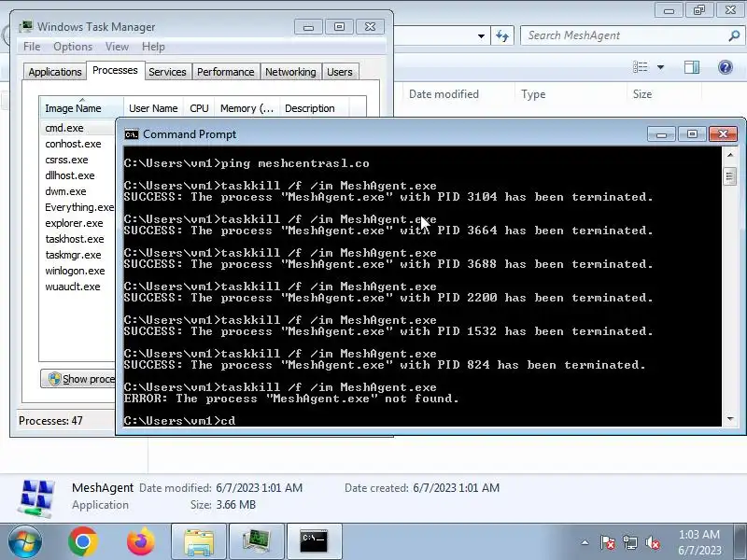Open Explorer help question mark icon
The height and width of the screenshot is (560, 747).
click(x=726, y=67)
